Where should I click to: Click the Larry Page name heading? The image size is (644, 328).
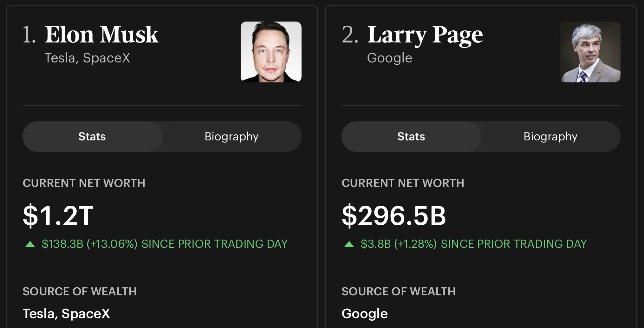click(425, 35)
